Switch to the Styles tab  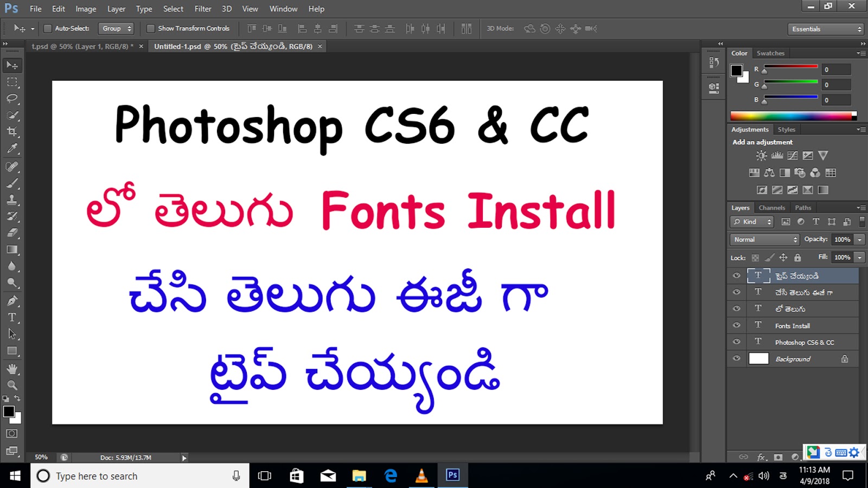[x=786, y=130]
